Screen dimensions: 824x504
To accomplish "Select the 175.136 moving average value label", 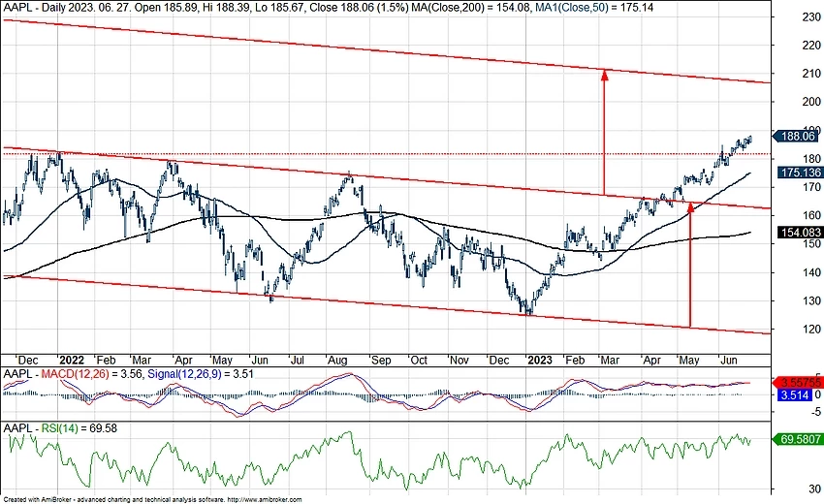I will pyautogui.click(x=797, y=173).
